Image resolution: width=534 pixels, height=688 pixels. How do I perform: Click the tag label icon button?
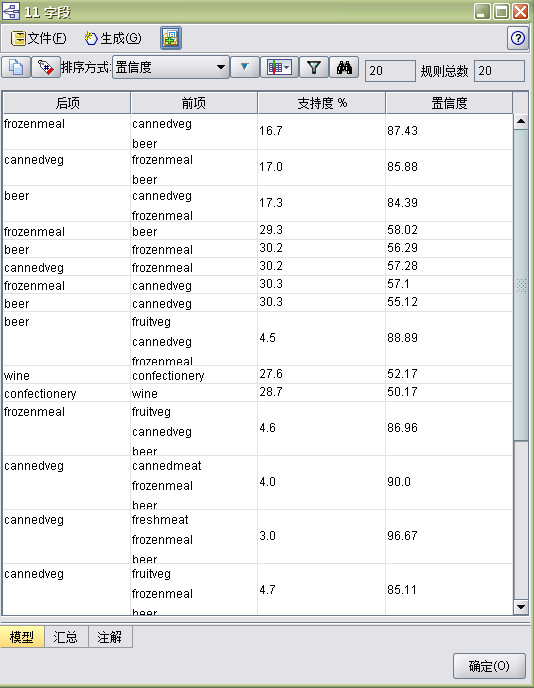pyautogui.click(x=46, y=68)
